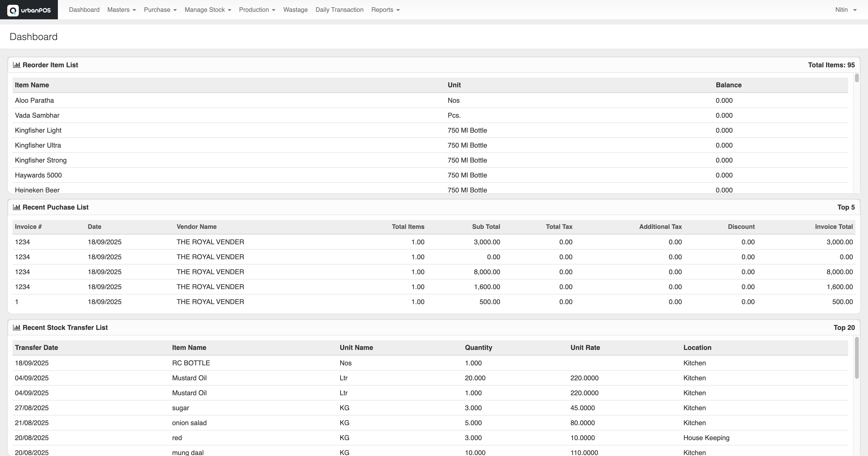The width and height of the screenshot is (868, 456).
Task: Open the Manage Stock dropdown
Action: tap(208, 10)
